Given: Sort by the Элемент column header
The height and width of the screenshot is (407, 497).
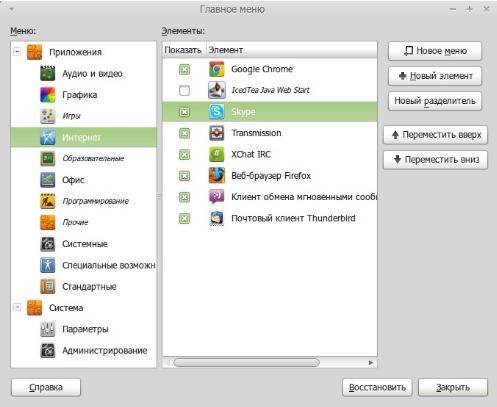Looking at the screenshot, I should 292,50.
